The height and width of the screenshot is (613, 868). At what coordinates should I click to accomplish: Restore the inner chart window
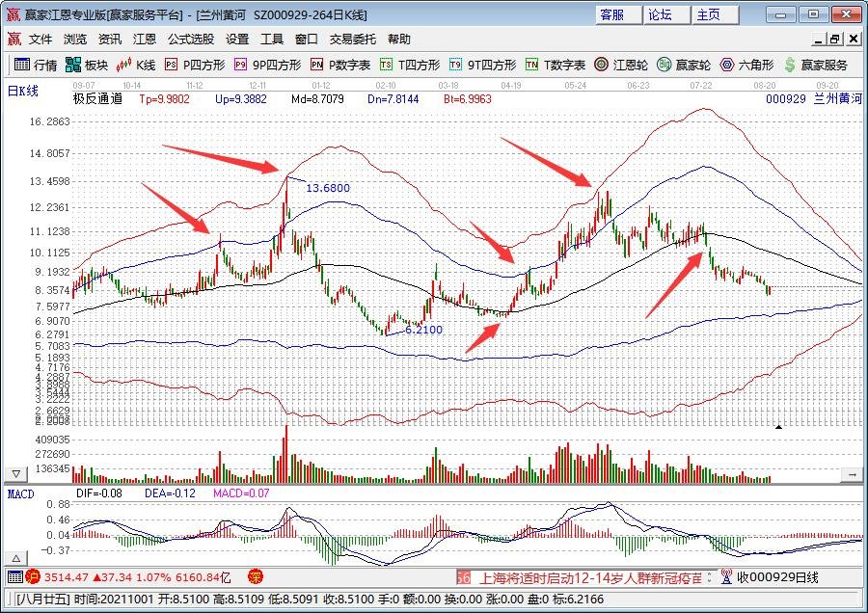coord(834,40)
